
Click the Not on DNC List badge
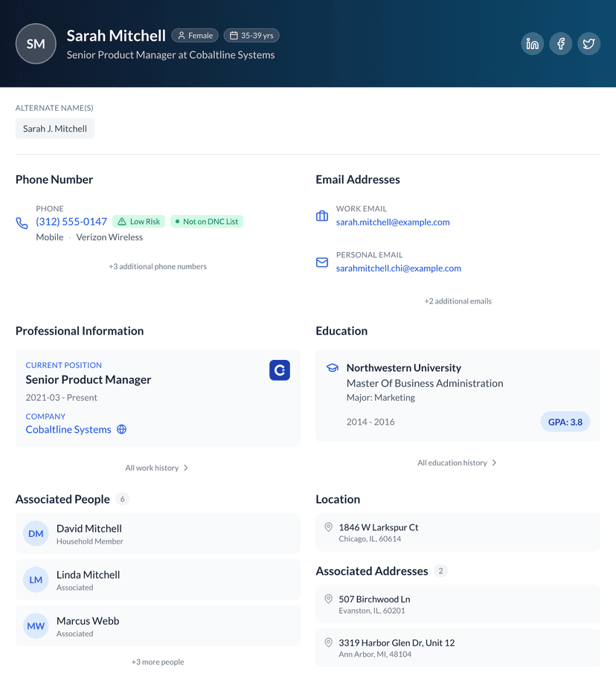(x=207, y=222)
